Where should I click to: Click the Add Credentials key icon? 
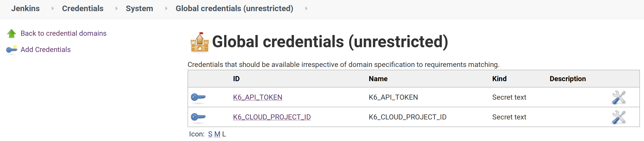point(11,50)
